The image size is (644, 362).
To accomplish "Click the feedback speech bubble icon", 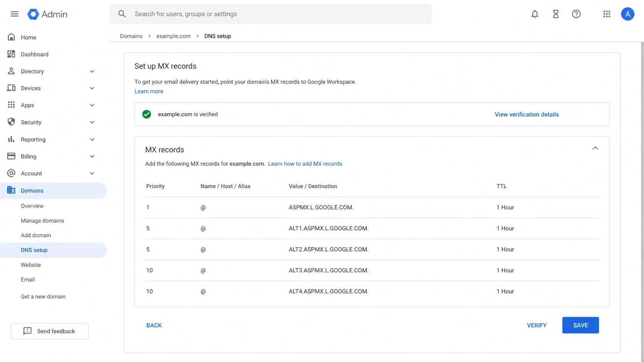I will (x=27, y=331).
